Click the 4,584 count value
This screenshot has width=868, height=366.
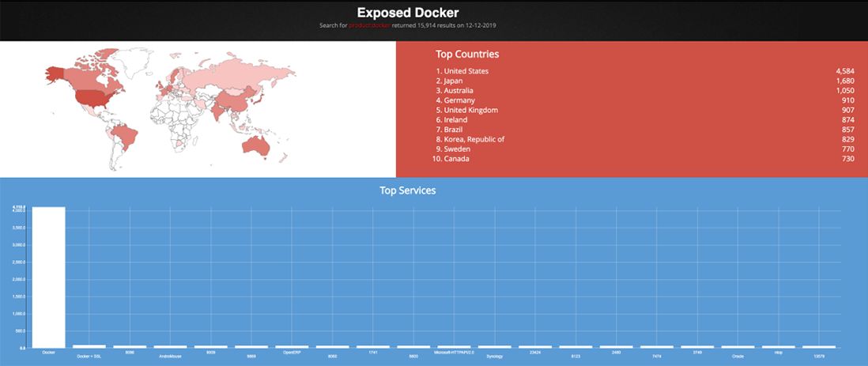tap(845, 71)
